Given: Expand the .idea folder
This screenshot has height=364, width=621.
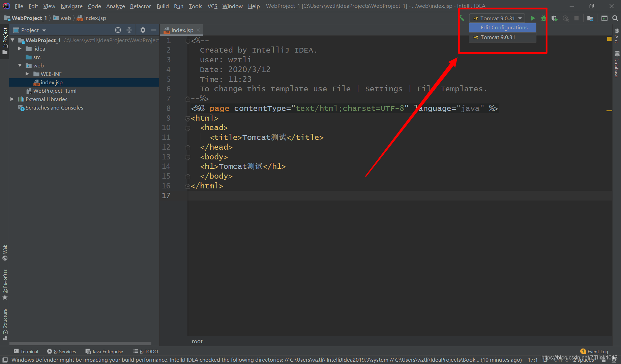Looking at the screenshot, I should click(x=20, y=49).
